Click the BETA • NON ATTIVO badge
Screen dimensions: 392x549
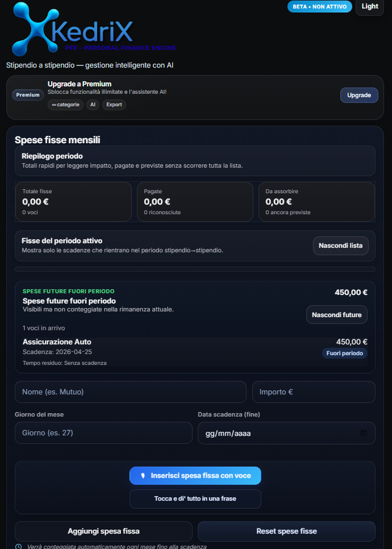pos(319,7)
